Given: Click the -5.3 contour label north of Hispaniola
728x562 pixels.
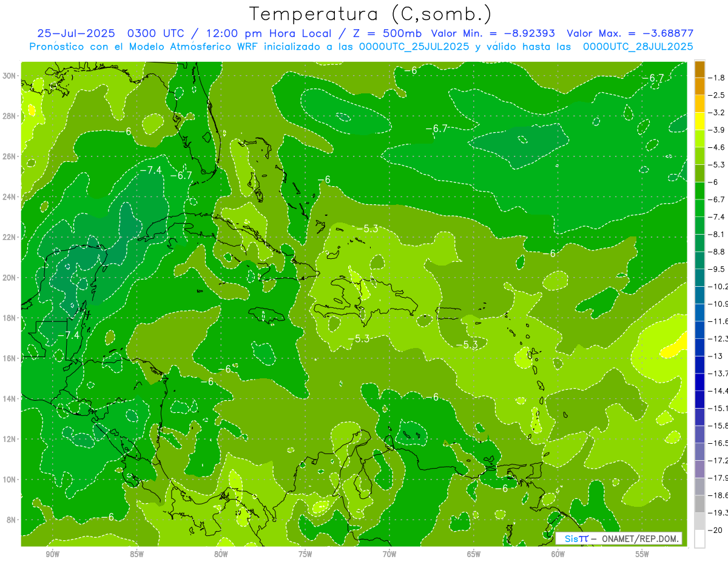Looking at the screenshot, I should coord(367,229).
